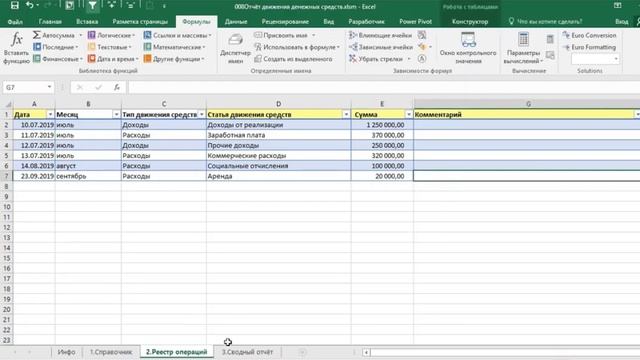Image resolution: width=640 pixels, height=360 pixels.
Task: Click Присвоить имя define name button
Action: [x=284, y=35]
